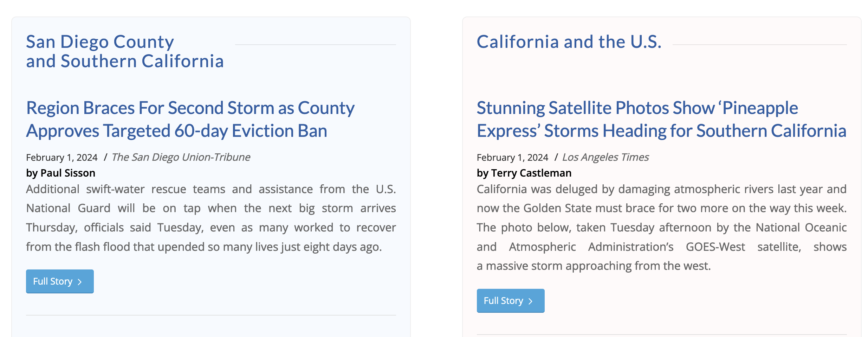The width and height of the screenshot is (868, 337).
Task: Click chevron arrow in Pineapple Express Full Story button
Action: [x=531, y=301]
